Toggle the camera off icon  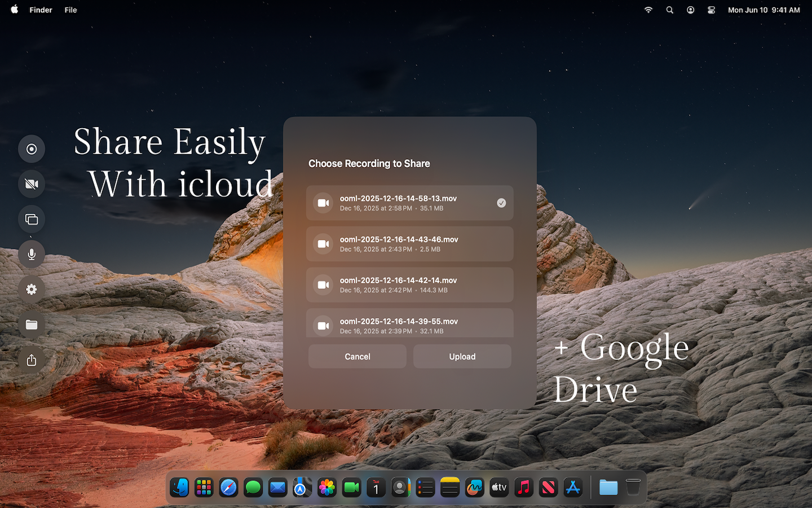[32, 184]
